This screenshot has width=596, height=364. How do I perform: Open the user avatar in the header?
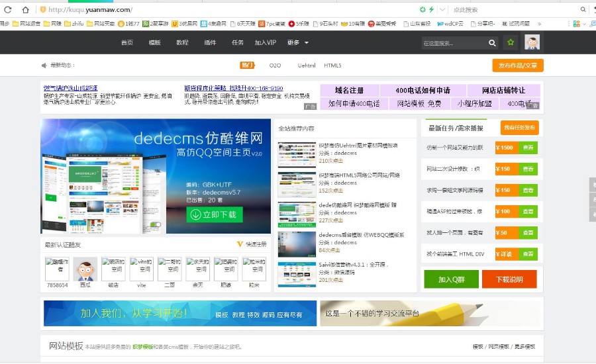[x=532, y=42]
